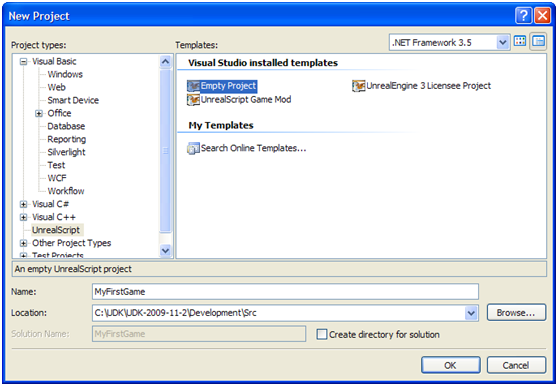Click the Visual C++ label
The height and width of the screenshot is (386, 558).
pos(54,217)
